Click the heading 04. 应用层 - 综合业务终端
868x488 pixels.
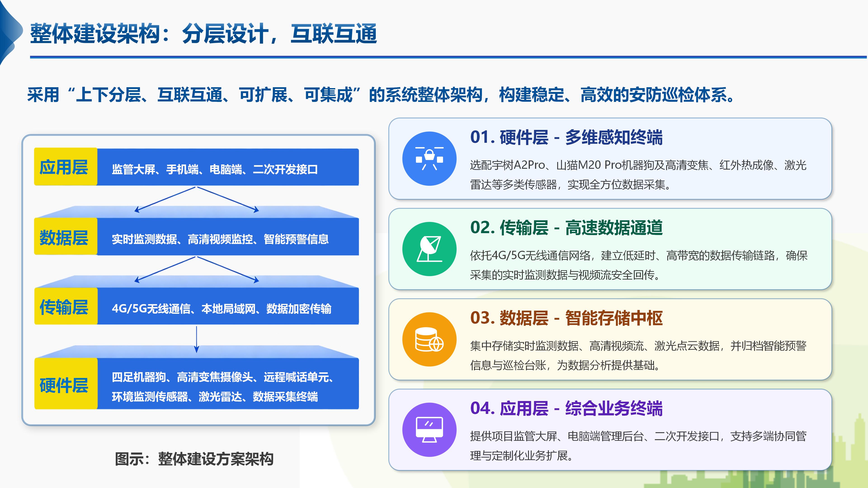(566, 408)
